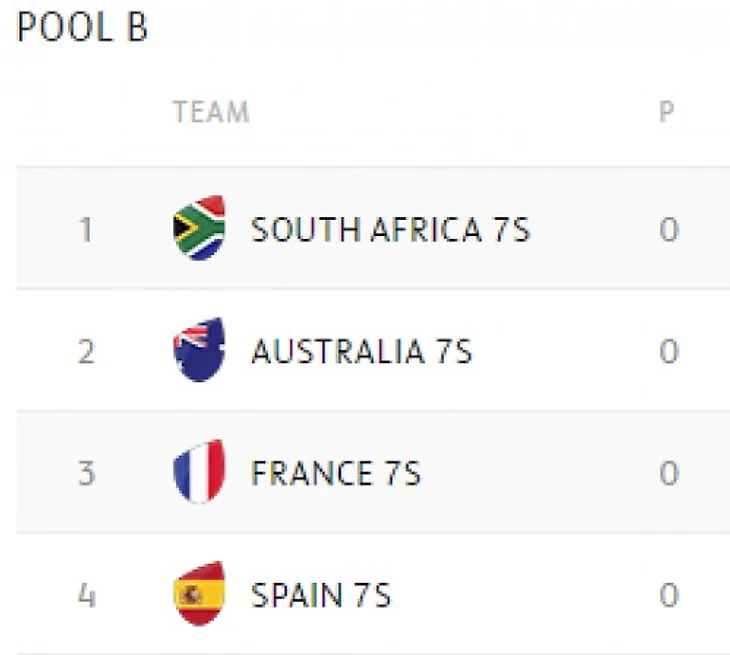The width and height of the screenshot is (730, 655).
Task: Click rank number 4 in standings
Action: pyautogui.click(x=86, y=595)
